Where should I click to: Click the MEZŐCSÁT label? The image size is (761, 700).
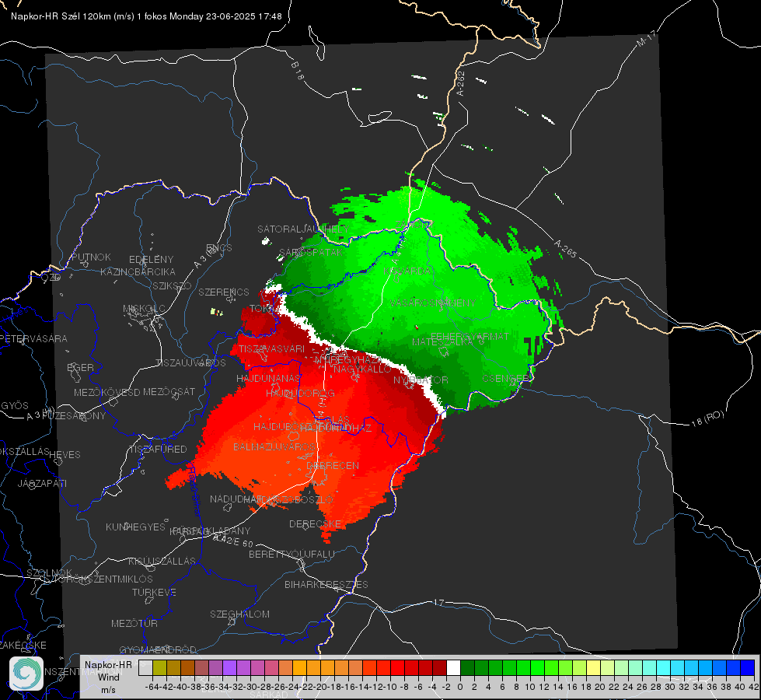[x=169, y=391]
